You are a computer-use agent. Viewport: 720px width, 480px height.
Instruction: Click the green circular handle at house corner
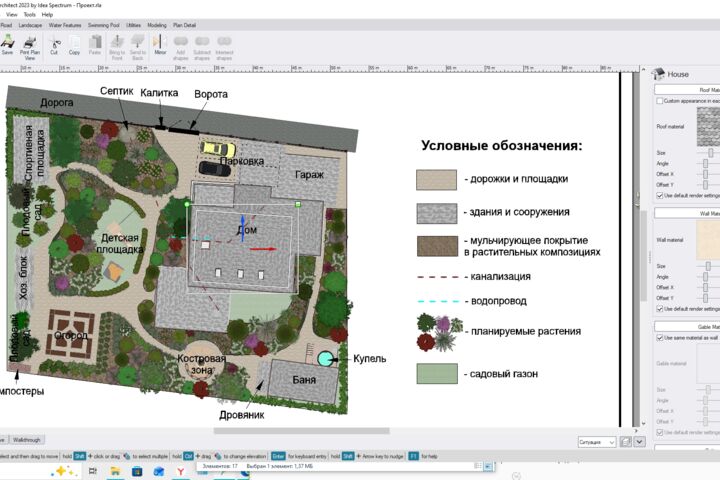187,204
